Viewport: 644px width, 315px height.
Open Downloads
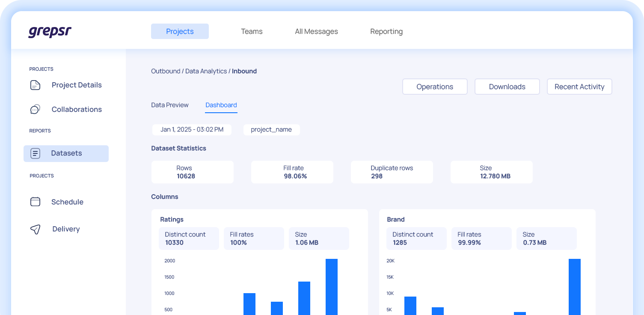tap(507, 87)
